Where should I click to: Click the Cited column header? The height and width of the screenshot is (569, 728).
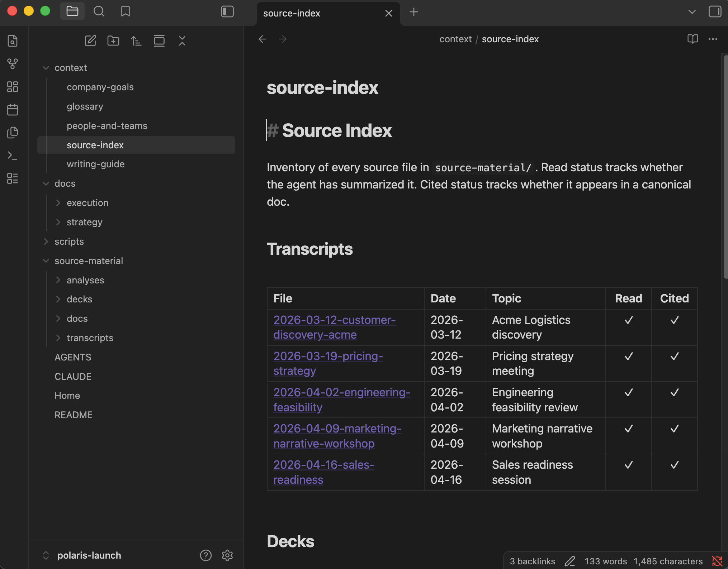point(674,298)
